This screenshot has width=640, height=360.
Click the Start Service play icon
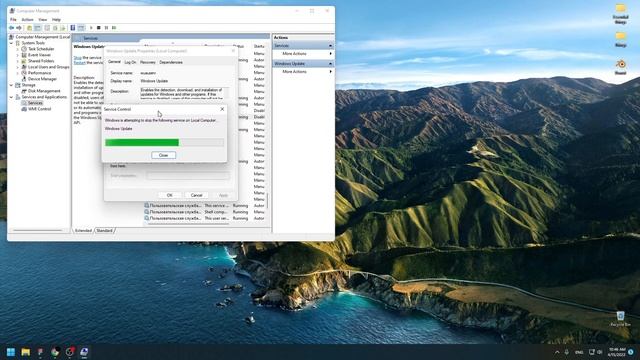coord(91,28)
